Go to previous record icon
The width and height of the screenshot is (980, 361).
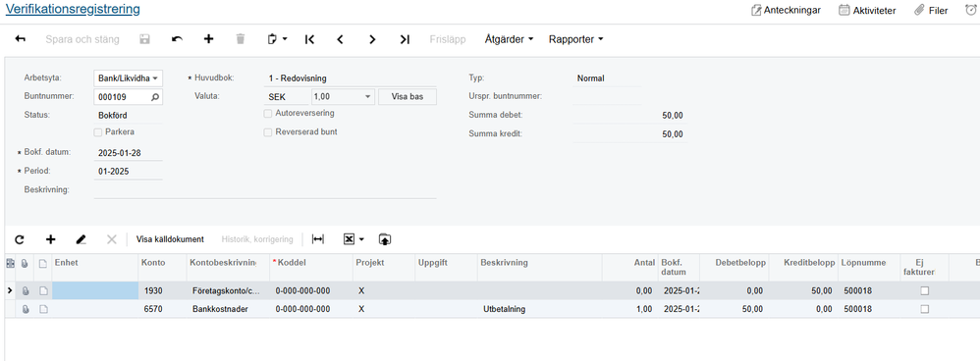(x=340, y=38)
